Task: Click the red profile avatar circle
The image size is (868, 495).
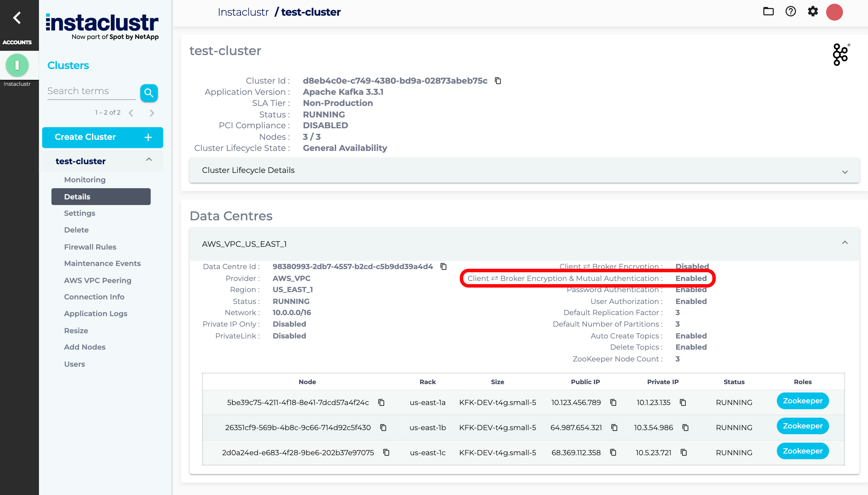Action: point(834,12)
